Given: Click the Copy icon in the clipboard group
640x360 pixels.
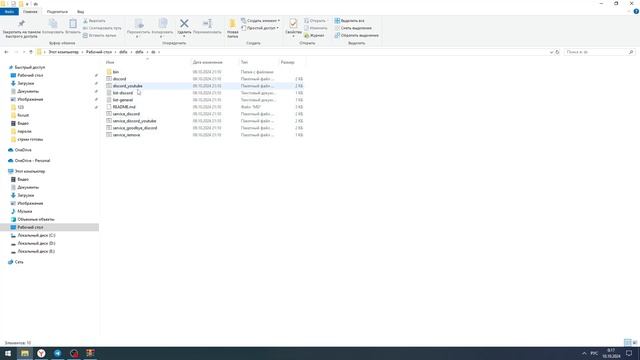Looking at the screenshot, I should click(x=53, y=24).
